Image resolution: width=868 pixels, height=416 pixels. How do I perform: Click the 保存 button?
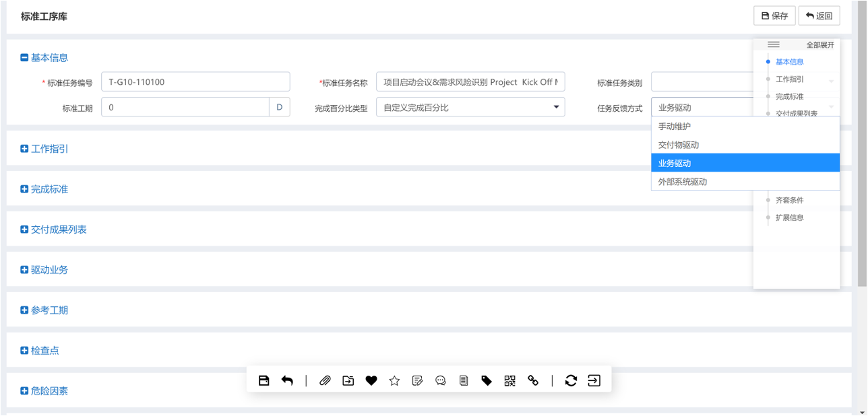(x=774, y=15)
